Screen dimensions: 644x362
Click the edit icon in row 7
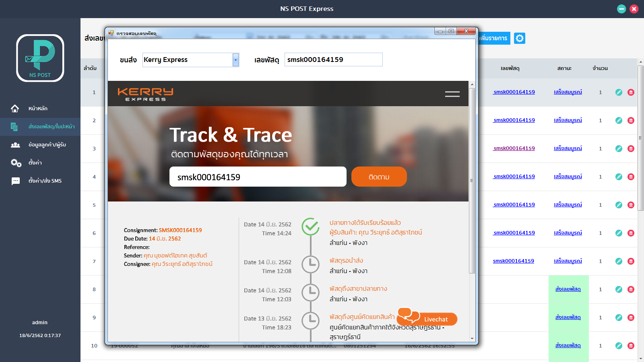(x=619, y=261)
